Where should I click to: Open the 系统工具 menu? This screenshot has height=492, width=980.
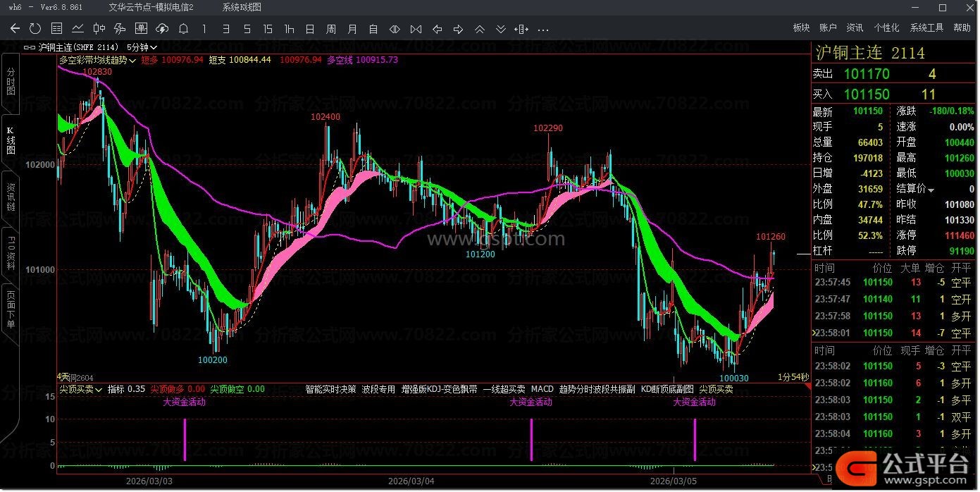pyautogui.click(x=926, y=28)
